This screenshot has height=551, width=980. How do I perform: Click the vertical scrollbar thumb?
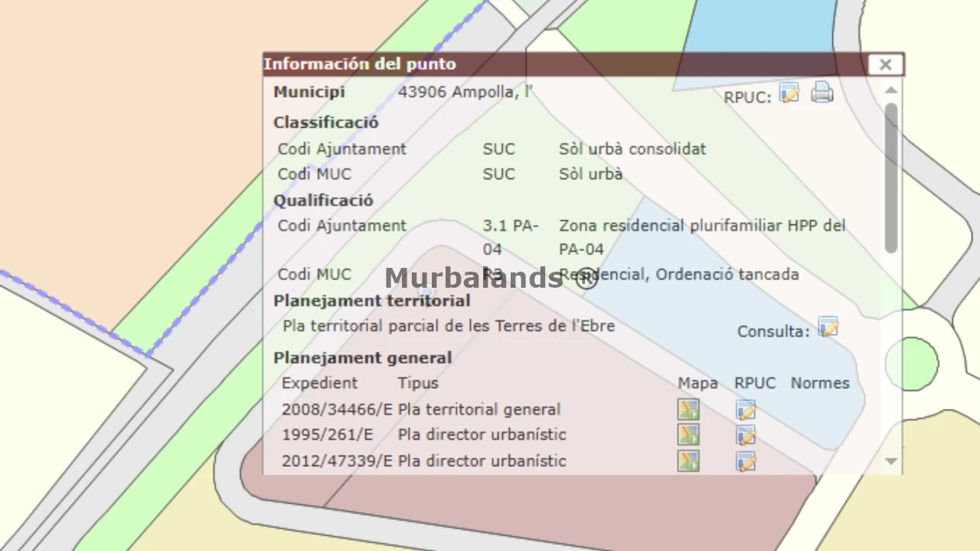pos(890,176)
